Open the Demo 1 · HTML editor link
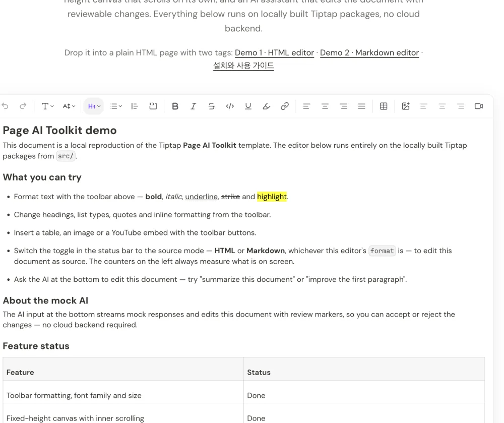Image resolution: width=504 pixels, height=423 pixels. tap(275, 53)
